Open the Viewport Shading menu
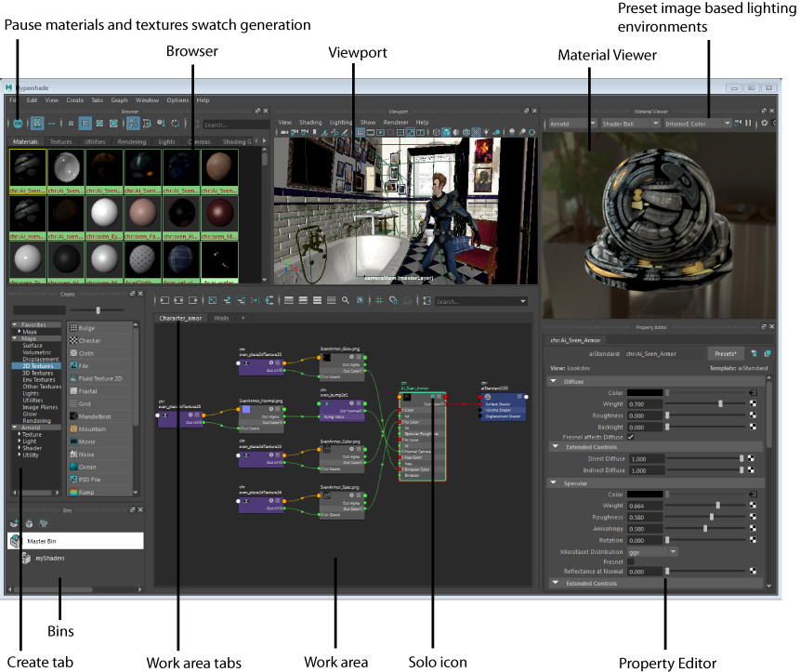Viewport: 800px width, 672px height. [x=310, y=123]
